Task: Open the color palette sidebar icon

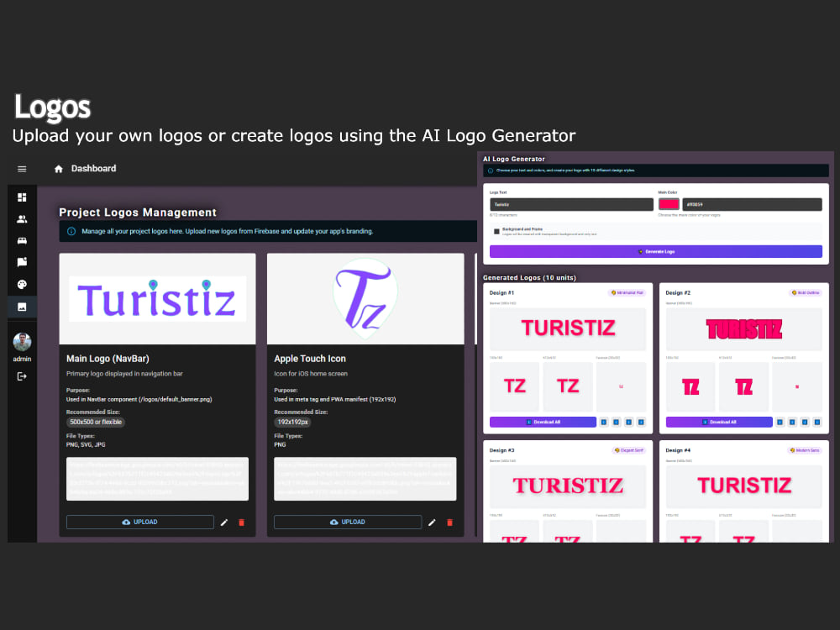Action: click(22, 285)
